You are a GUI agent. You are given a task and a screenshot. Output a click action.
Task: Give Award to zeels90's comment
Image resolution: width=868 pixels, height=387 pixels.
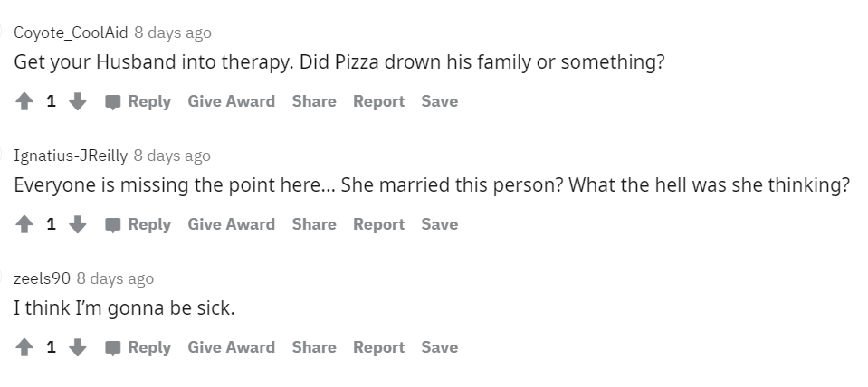point(232,348)
